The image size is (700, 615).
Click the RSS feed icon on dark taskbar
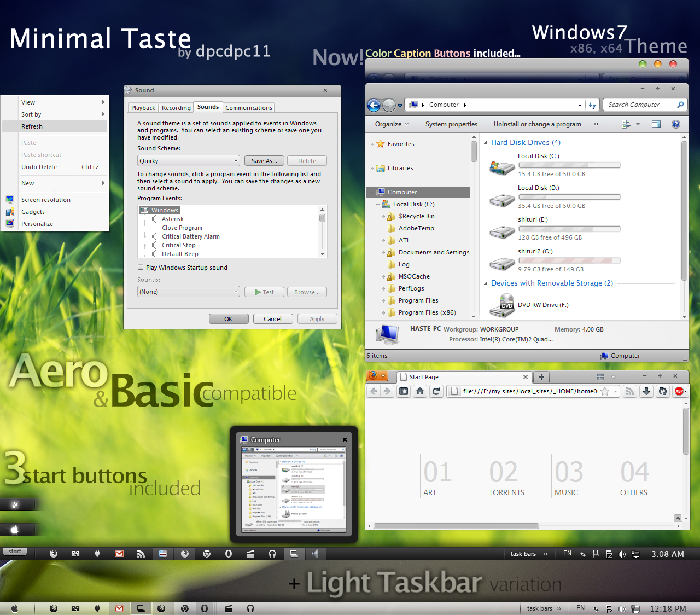point(141,554)
